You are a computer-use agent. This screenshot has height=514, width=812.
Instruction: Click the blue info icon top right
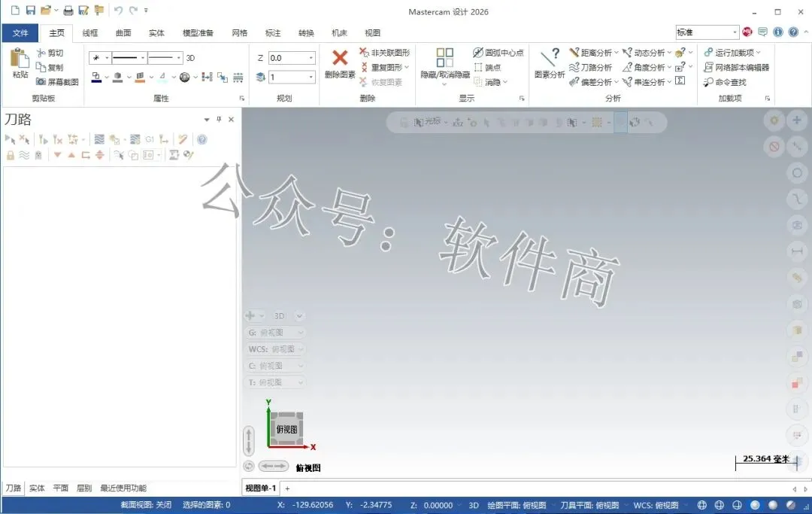coord(778,32)
